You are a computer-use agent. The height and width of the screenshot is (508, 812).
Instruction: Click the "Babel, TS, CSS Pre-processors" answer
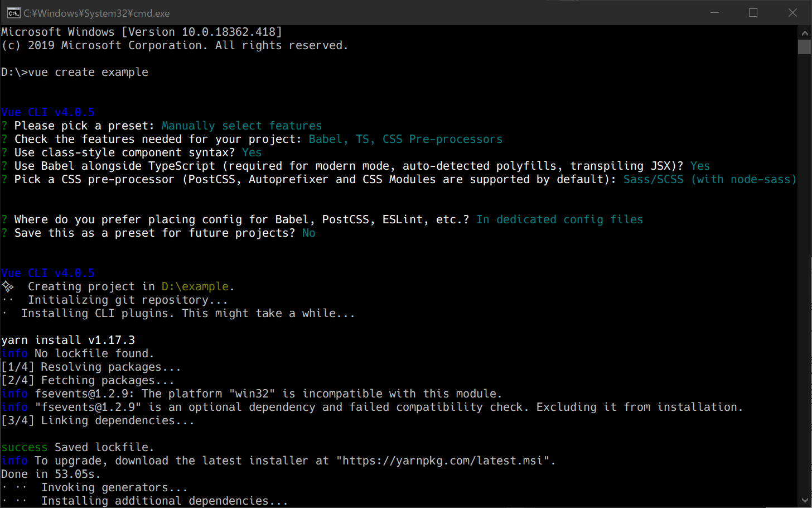click(x=405, y=140)
